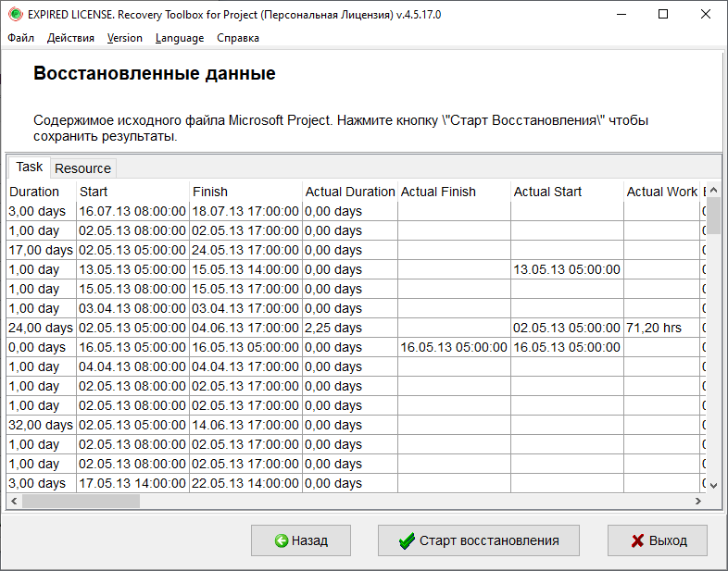Select the 2,25 days Actual Duration cell
Screen dimensions: 728x571
coord(350,328)
